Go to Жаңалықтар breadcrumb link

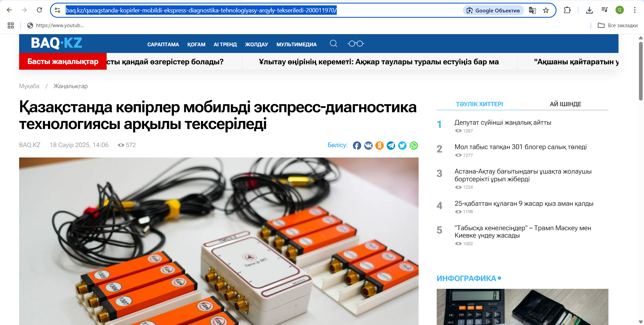coord(70,86)
